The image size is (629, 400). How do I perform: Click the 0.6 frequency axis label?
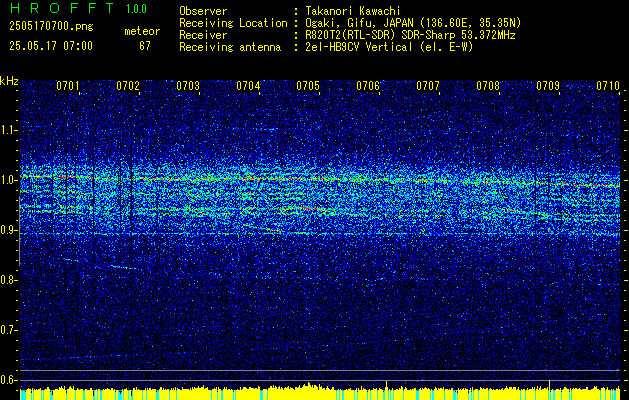8,380
